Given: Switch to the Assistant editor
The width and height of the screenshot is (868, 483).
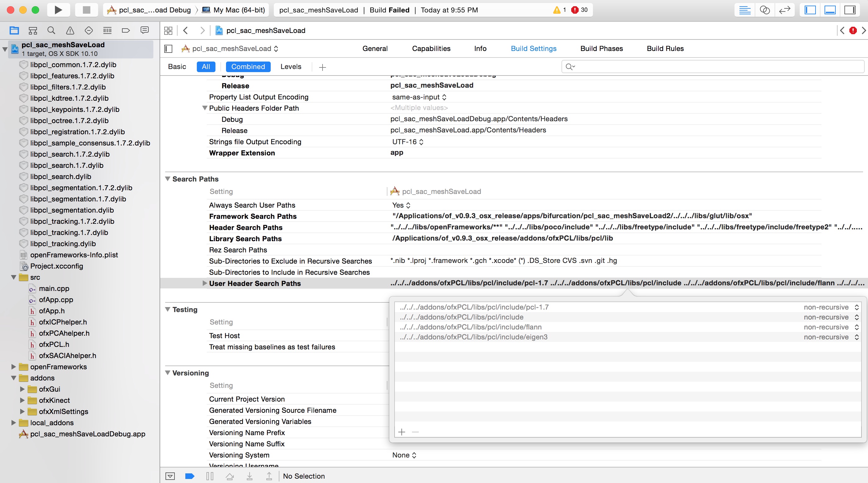Looking at the screenshot, I should point(765,10).
